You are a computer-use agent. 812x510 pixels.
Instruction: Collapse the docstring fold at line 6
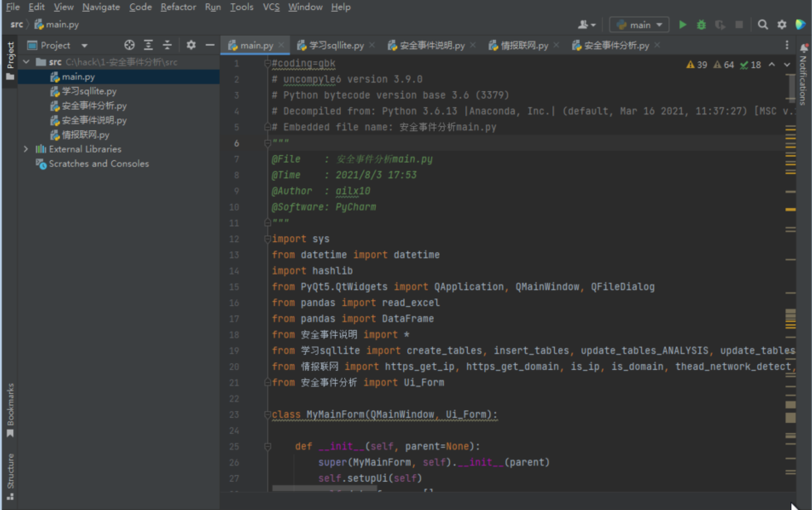click(267, 143)
